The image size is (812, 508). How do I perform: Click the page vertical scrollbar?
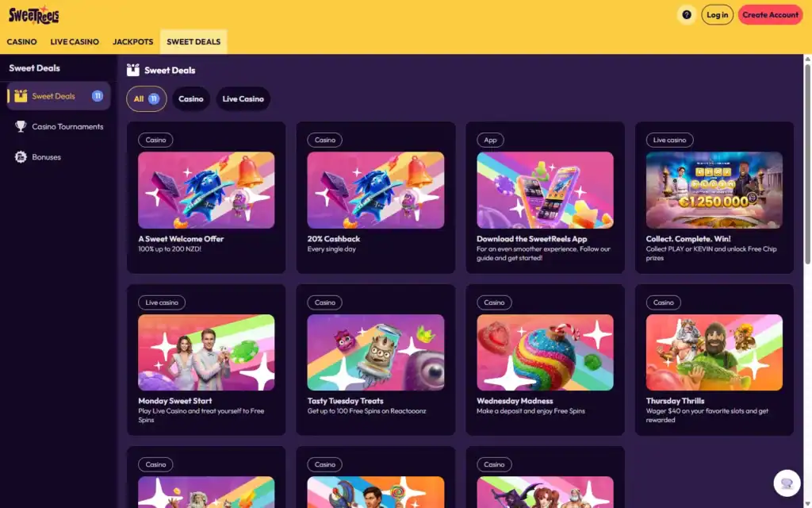click(x=807, y=162)
